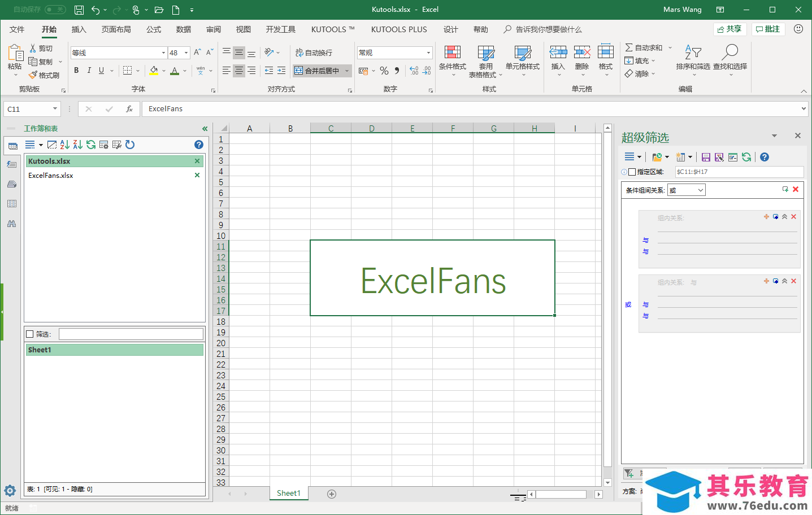Click the decrease decimal places icon

pyautogui.click(x=427, y=71)
